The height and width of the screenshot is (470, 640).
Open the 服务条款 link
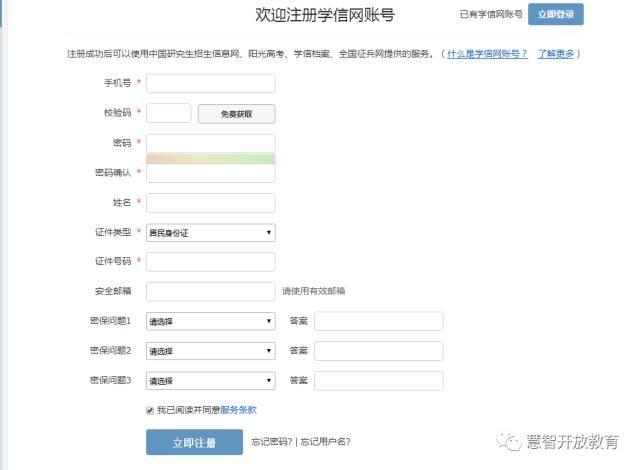point(238,410)
